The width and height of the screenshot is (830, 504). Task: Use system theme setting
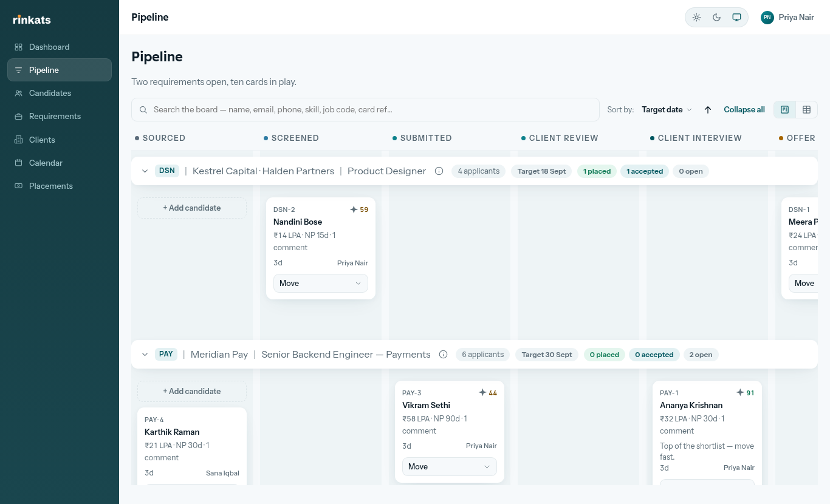[736, 18]
